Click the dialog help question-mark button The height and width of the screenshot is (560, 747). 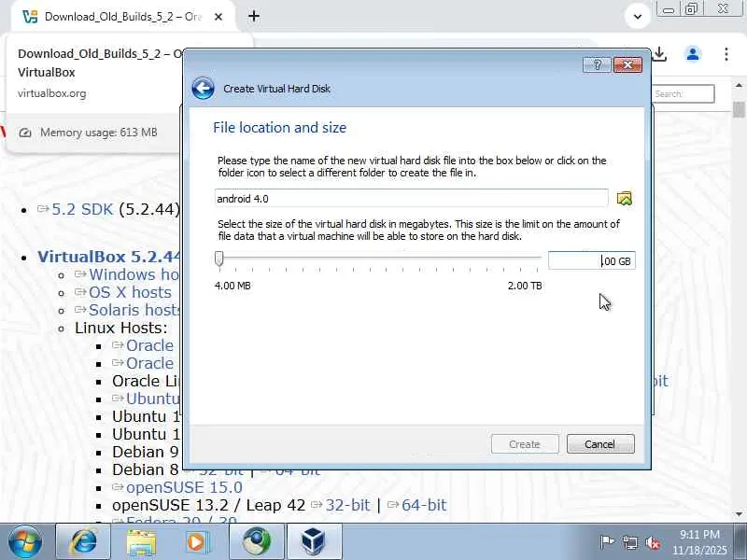click(x=597, y=64)
